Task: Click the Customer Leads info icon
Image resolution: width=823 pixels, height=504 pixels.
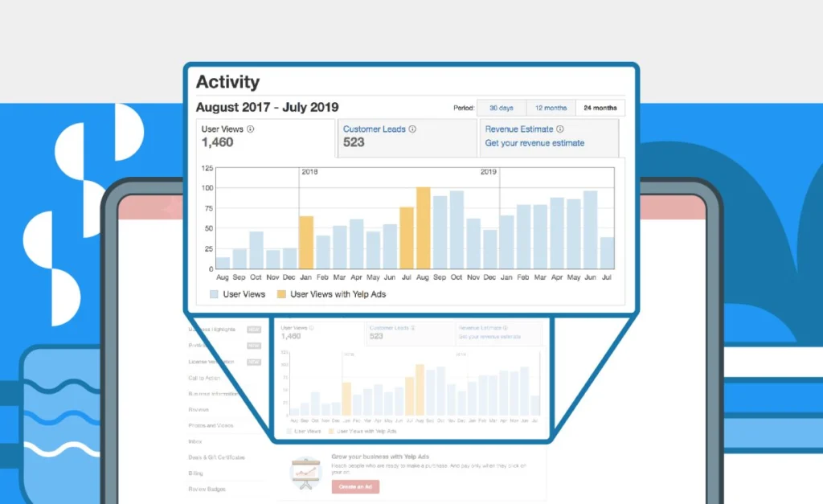Action: 412,129
